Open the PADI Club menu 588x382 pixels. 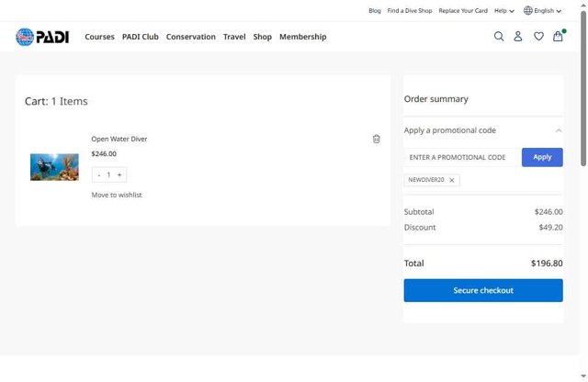141,37
